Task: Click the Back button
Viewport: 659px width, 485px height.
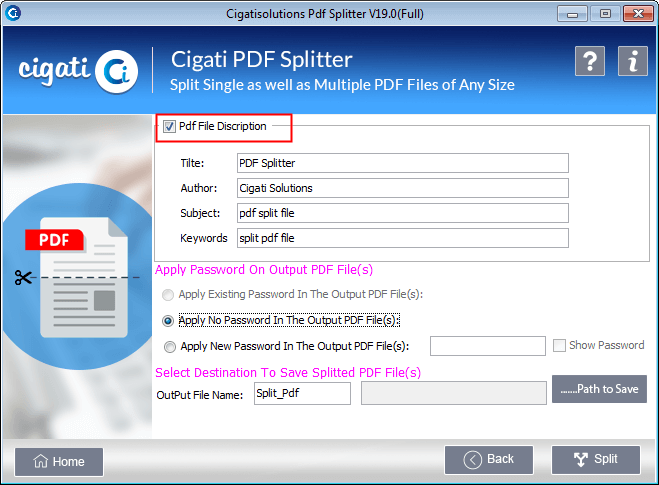Action: pyautogui.click(x=489, y=459)
